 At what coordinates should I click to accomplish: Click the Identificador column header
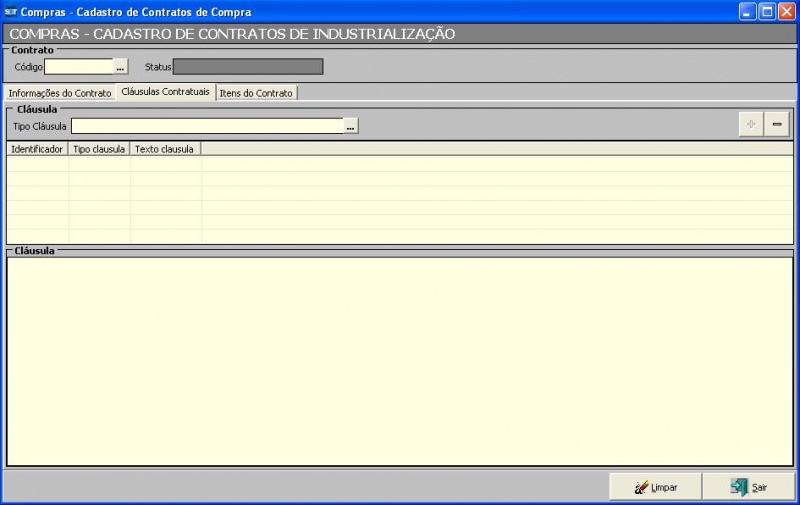point(37,149)
